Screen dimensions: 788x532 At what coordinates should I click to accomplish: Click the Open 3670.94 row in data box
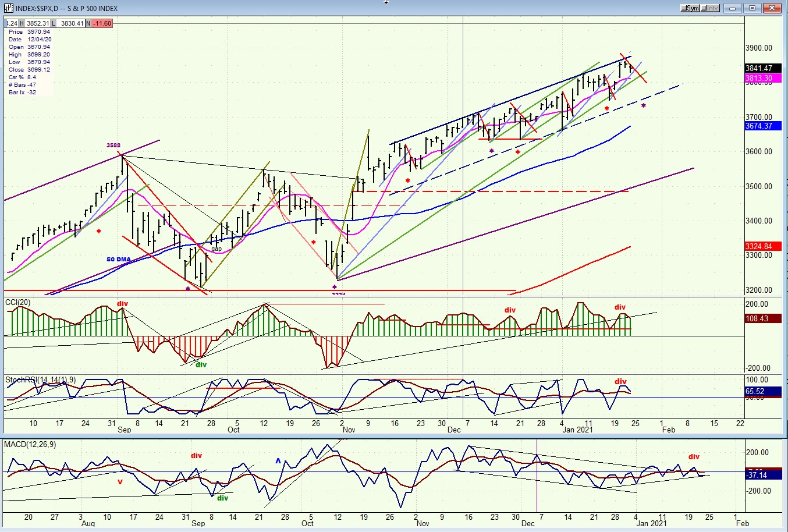point(29,47)
